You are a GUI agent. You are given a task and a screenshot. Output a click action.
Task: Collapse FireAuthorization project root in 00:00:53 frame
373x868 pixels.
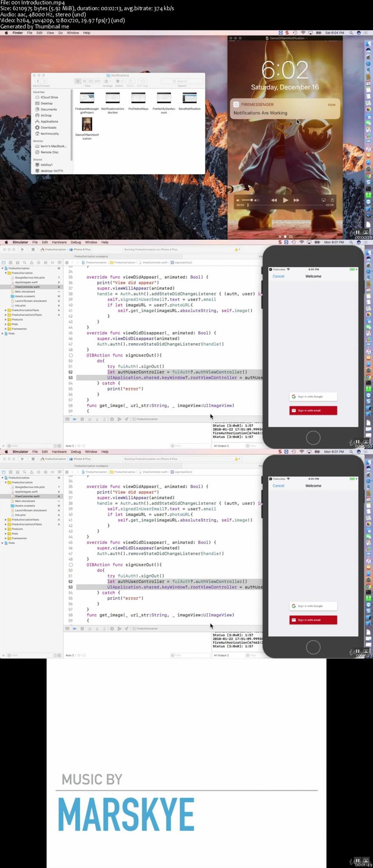pyautogui.click(x=3, y=268)
